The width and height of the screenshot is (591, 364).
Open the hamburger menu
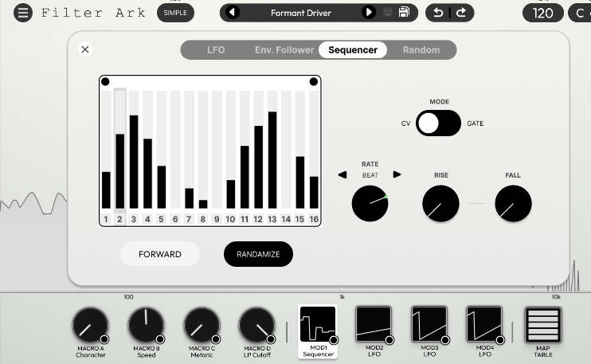tap(23, 13)
